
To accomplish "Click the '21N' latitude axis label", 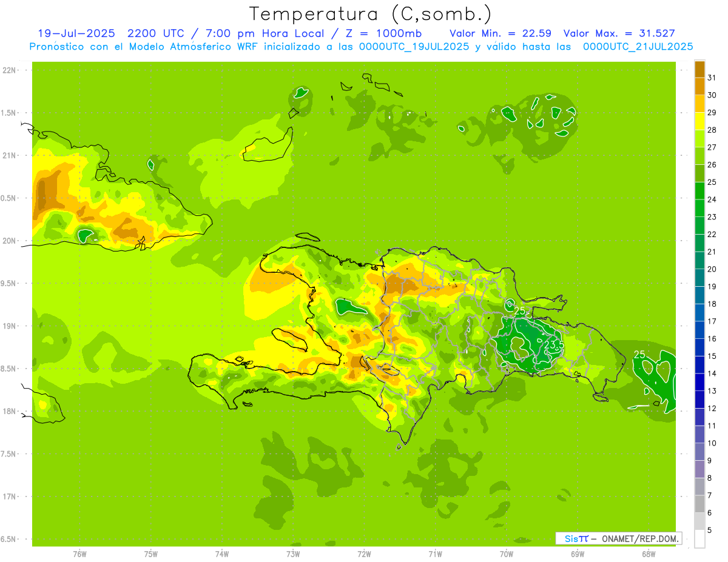I will (9, 156).
